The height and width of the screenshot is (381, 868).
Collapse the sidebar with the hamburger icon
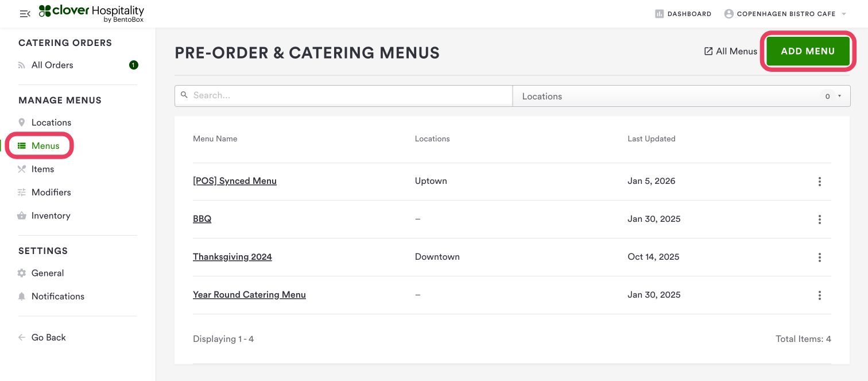(x=25, y=13)
